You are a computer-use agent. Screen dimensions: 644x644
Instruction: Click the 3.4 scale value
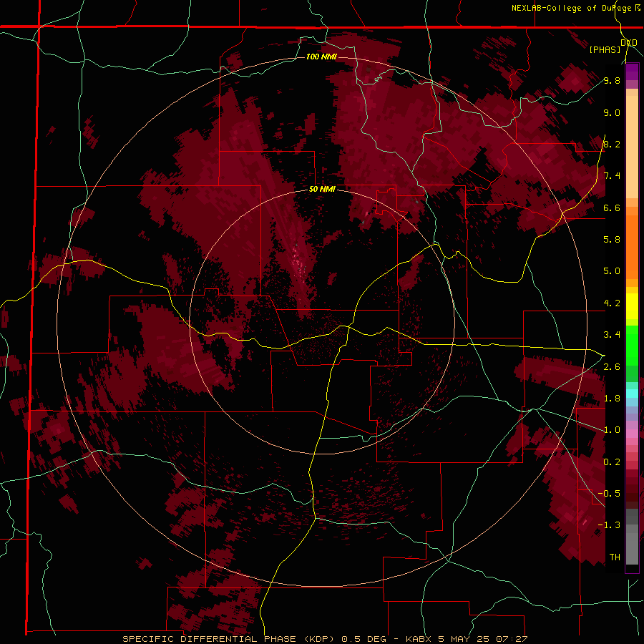pyautogui.click(x=612, y=335)
